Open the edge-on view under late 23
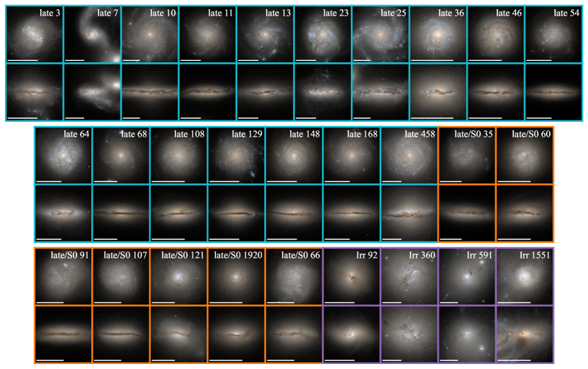 [323, 92]
